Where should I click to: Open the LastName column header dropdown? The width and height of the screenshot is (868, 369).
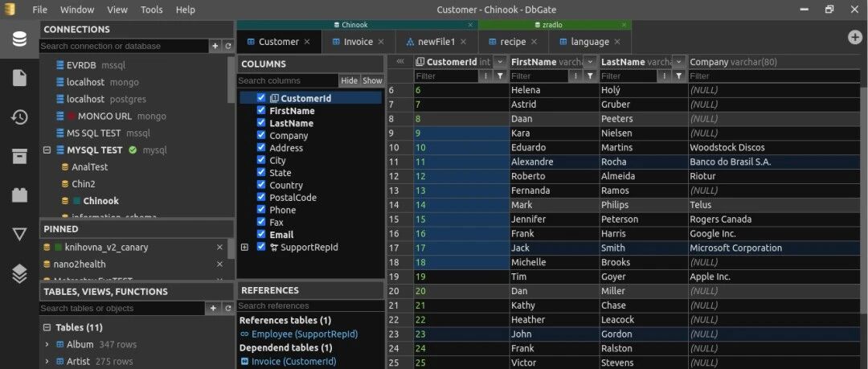[678, 62]
